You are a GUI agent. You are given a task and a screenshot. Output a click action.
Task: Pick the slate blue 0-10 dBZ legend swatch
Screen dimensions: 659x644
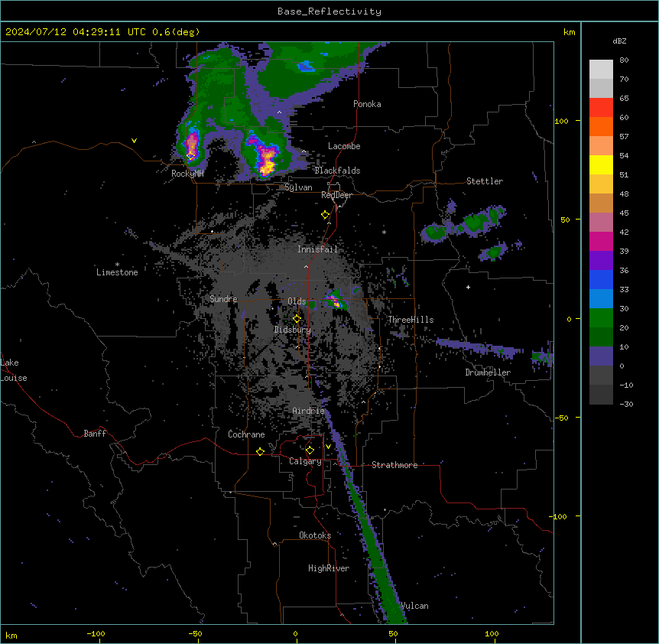tap(601, 356)
